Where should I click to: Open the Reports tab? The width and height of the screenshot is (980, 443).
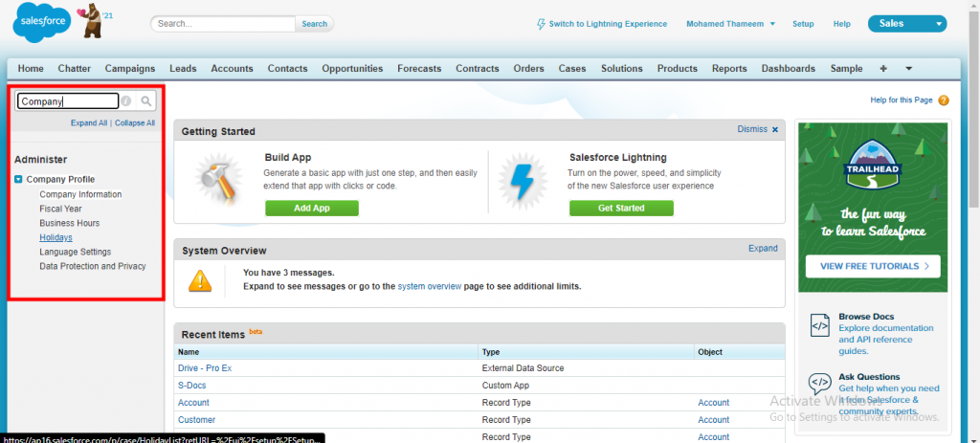point(729,69)
